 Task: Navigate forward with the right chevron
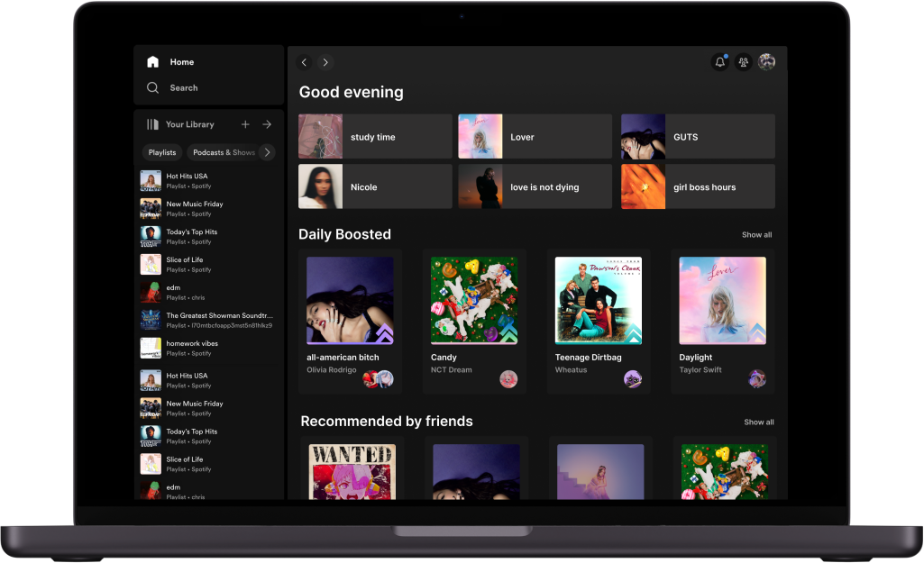[x=325, y=62]
